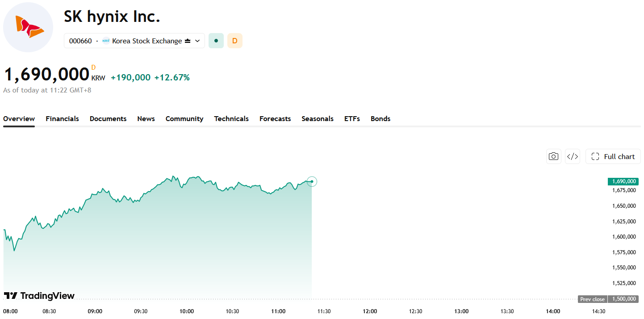644x319 pixels.
Task: Click the 1,600,000 price axis label
Action: [624, 237]
